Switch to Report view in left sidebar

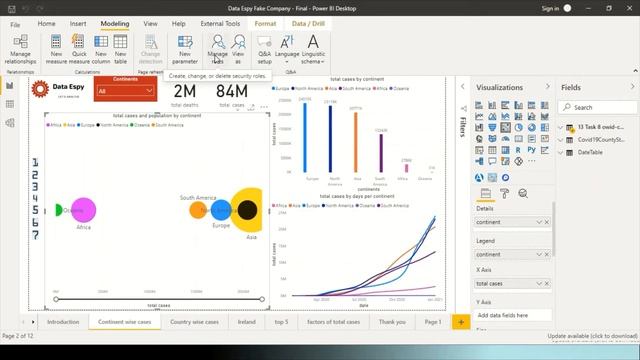(x=10, y=86)
